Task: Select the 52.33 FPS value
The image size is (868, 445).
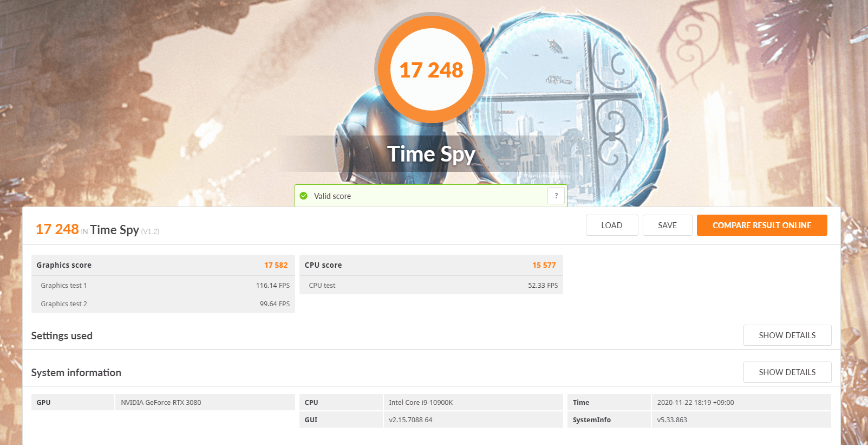Action: 543,286
